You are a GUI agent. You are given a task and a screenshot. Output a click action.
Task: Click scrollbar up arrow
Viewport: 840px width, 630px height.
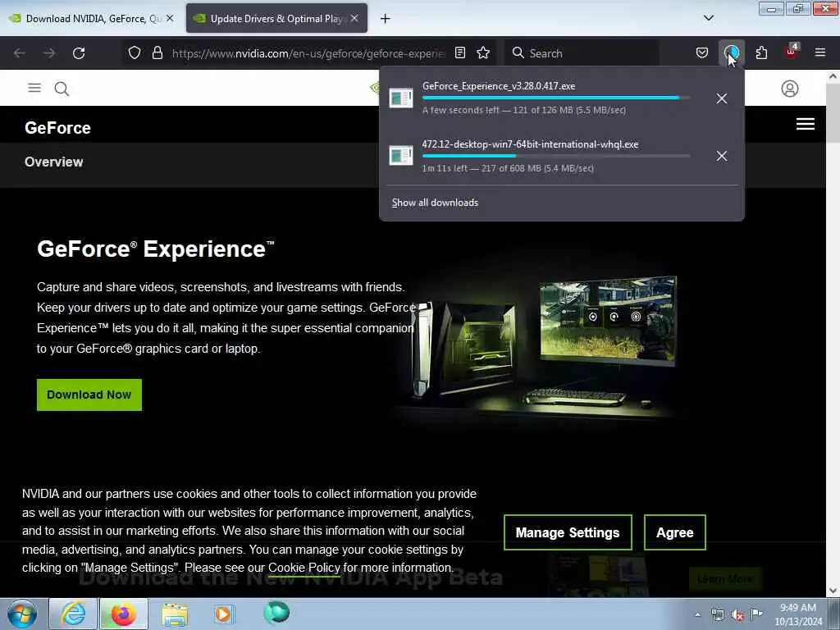pos(833,76)
